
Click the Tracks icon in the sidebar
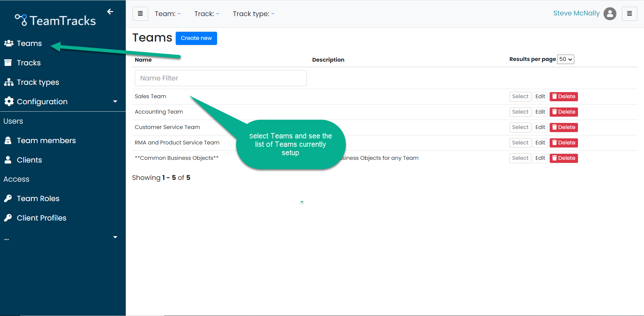[8, 62]
